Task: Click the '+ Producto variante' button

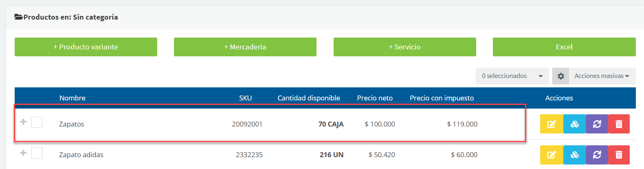Action: (86, 47)
